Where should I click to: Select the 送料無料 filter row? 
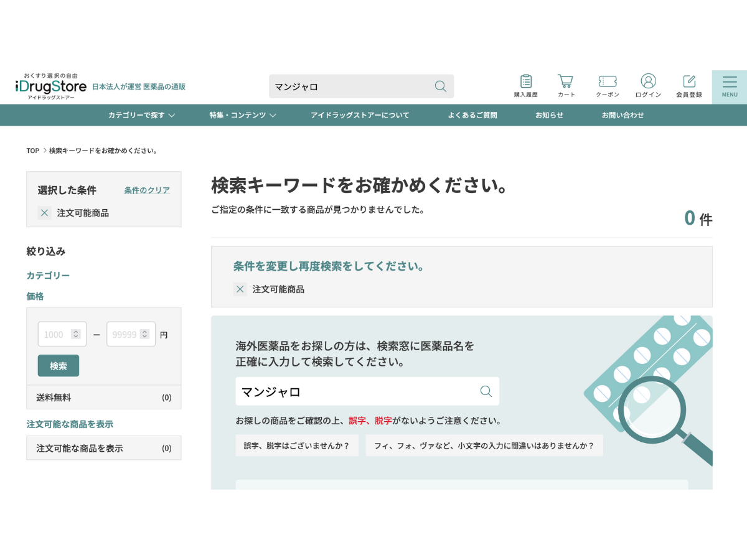[104, 397]
